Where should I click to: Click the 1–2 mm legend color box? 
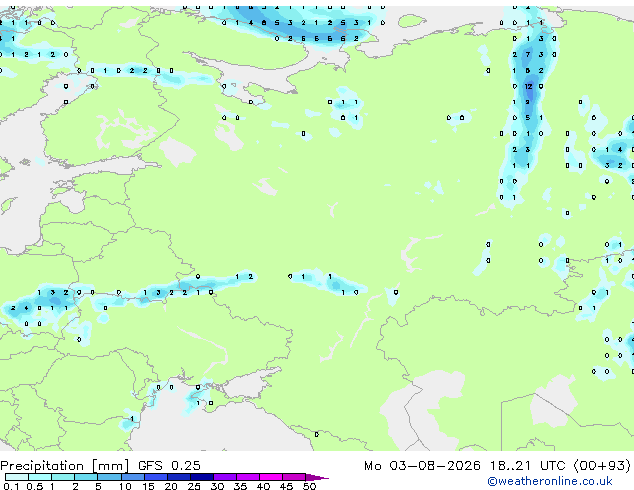click(x=63, y=477)
